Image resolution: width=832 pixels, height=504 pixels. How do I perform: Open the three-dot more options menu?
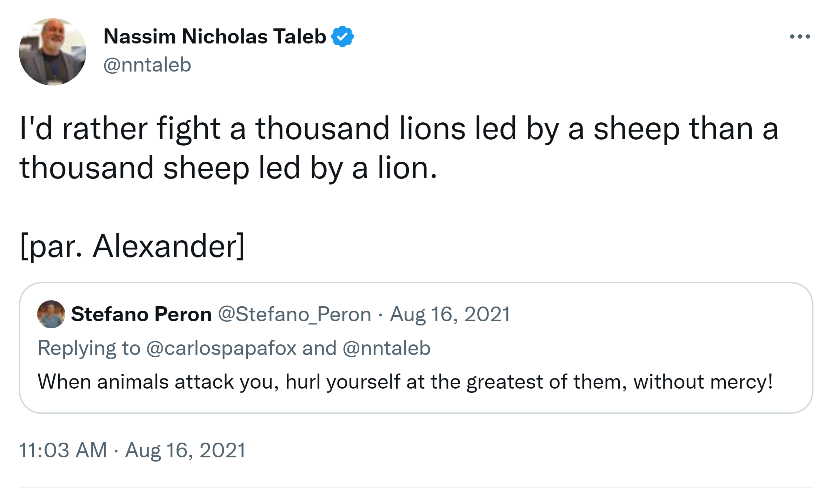800,36
